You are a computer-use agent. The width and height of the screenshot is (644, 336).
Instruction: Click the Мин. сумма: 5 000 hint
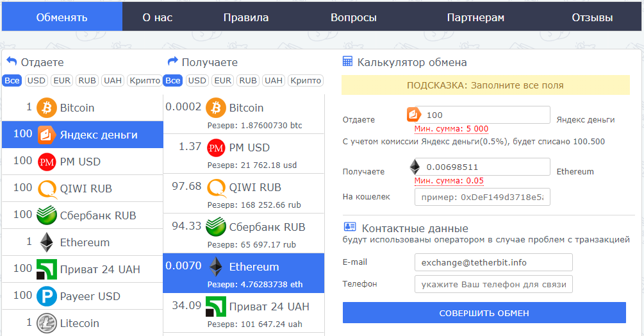[x=451, y=129]
